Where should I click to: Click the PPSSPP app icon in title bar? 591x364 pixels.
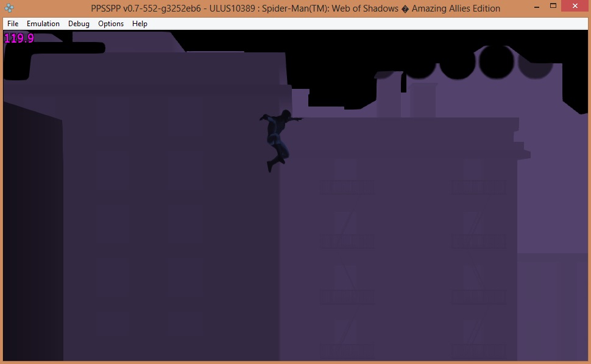coord(11,9)
